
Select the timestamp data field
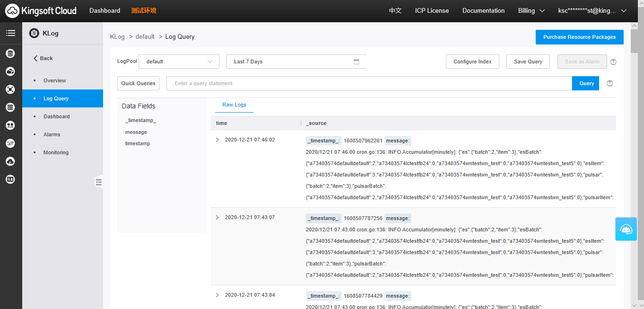138,143
